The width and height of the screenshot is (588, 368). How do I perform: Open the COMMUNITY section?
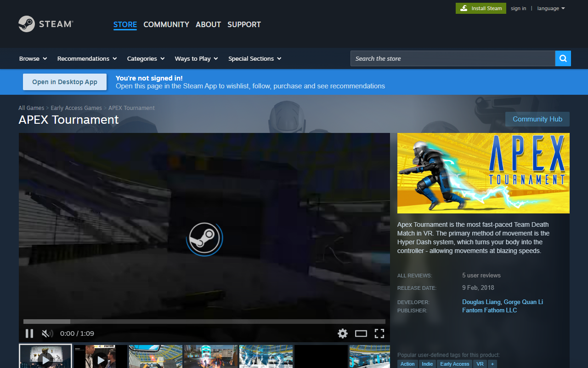click(x=166, y=24)
